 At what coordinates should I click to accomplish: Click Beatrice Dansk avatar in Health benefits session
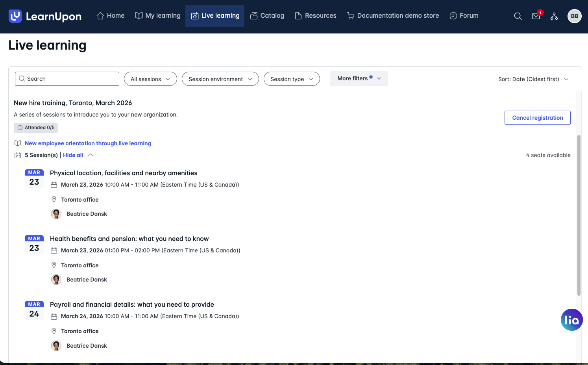[x=56, y=280]
